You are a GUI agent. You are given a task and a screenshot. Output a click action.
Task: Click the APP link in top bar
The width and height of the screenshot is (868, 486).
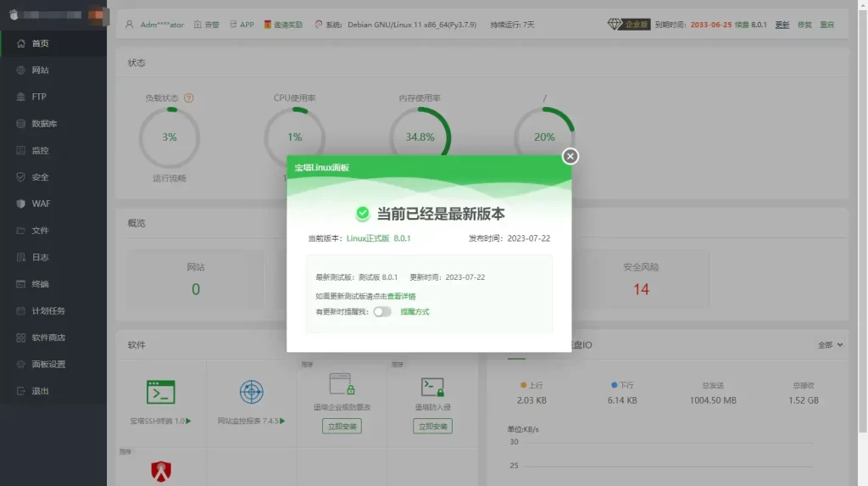(x=247, y=25)
